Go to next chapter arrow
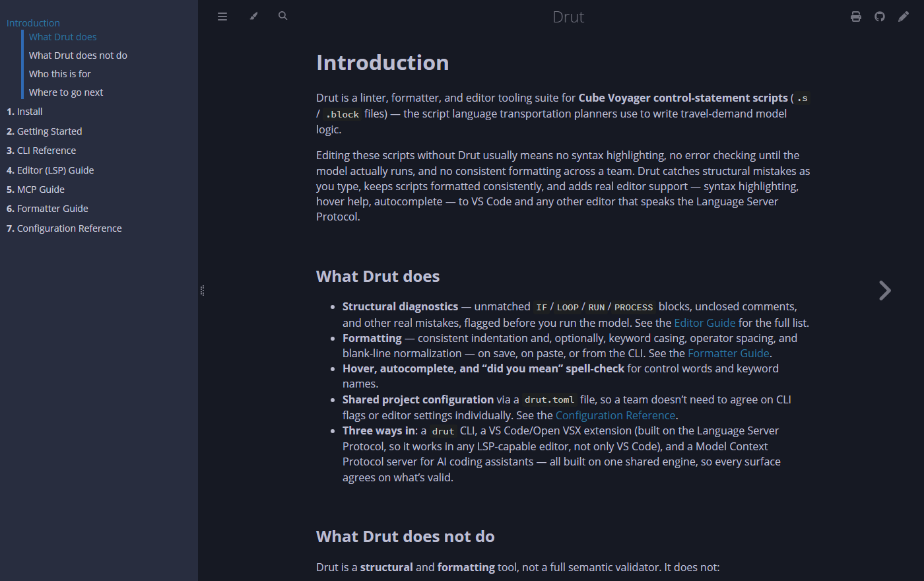 click(885, 290)
